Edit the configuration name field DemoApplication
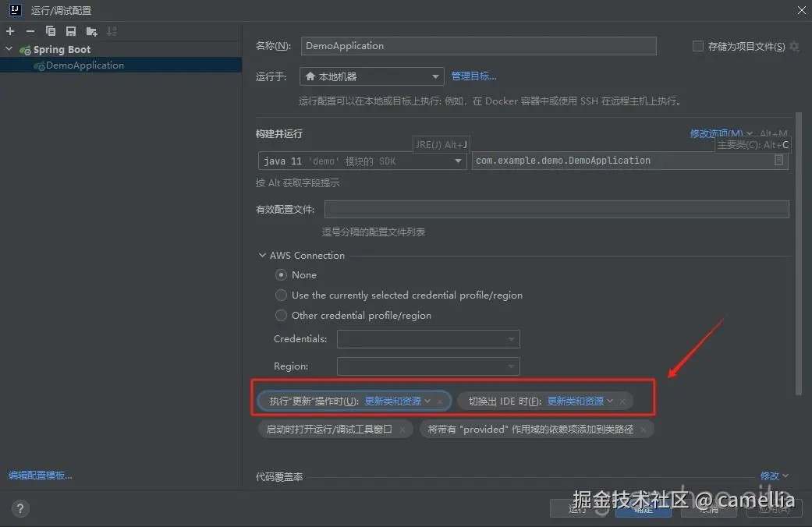 (478, 46)
